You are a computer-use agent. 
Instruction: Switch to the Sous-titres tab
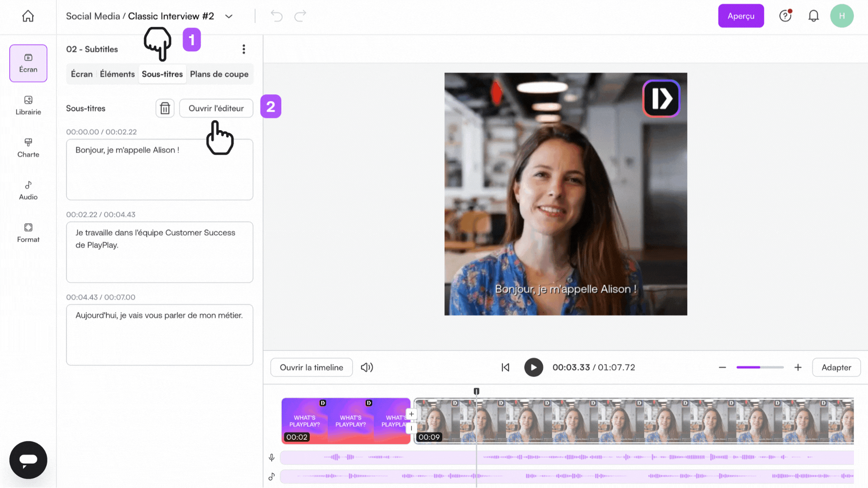point(162,74)
